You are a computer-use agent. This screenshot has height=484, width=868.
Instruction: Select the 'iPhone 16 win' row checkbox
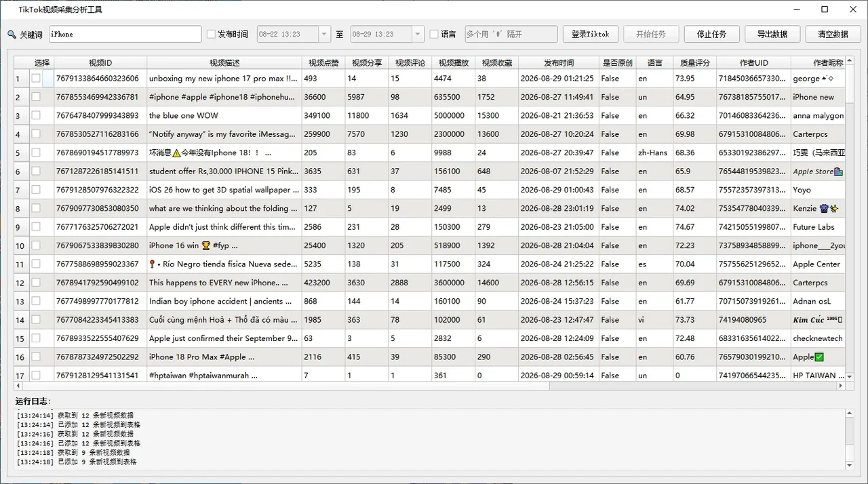[x=36, y=245]
